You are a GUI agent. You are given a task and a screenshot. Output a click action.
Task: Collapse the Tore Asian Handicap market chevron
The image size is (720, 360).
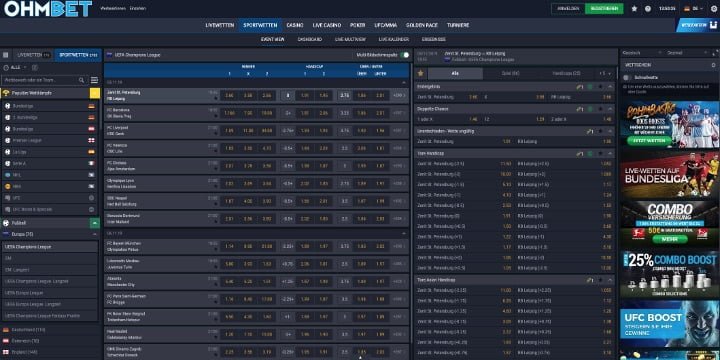pyautogui.click(x=610, y=280)
